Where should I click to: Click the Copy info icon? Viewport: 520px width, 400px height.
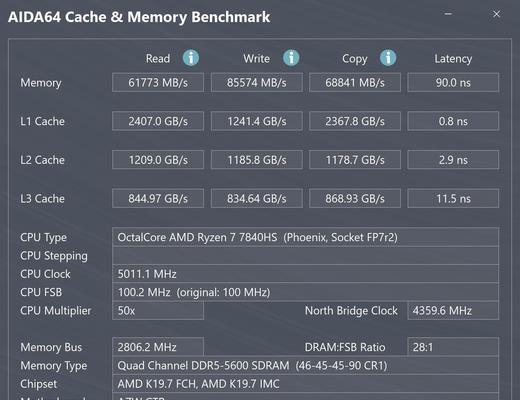[x=388, y=58]
